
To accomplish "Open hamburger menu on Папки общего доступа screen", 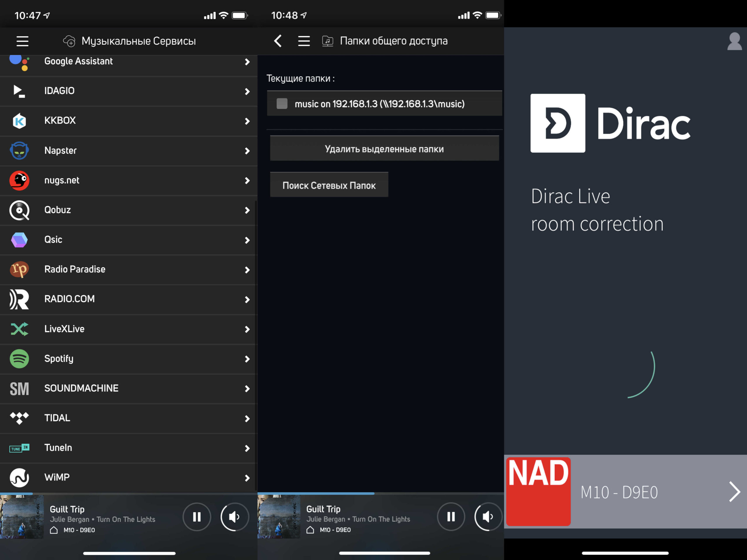I will 304,41.
